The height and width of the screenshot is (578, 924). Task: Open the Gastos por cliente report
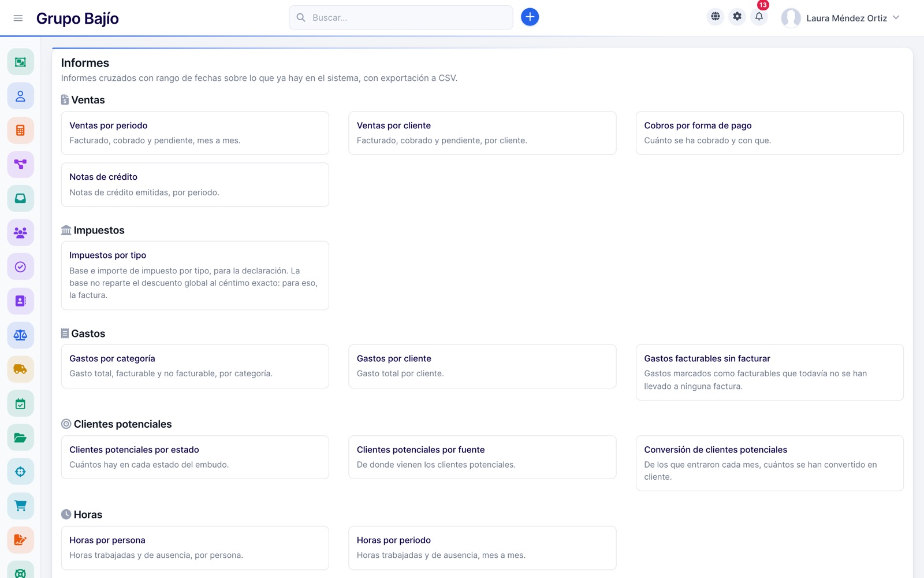(x=482, y=366)
